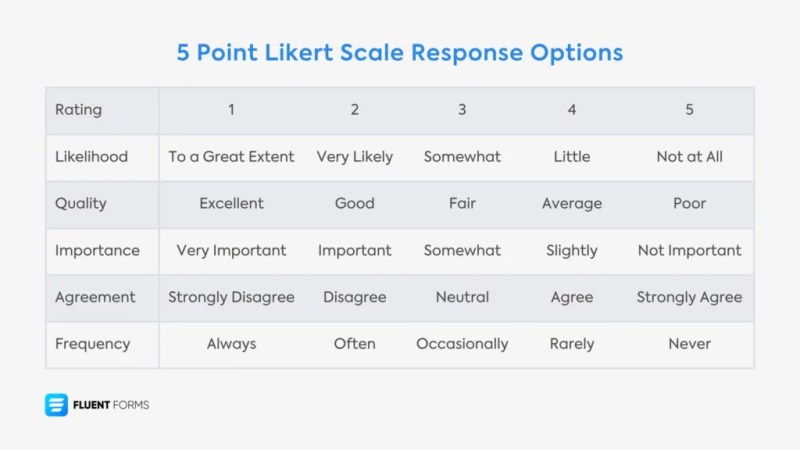This screenshot has height=450, width=800.
Task: Choose the 'Excellent' quality cell
Action: tap(231, 204)
